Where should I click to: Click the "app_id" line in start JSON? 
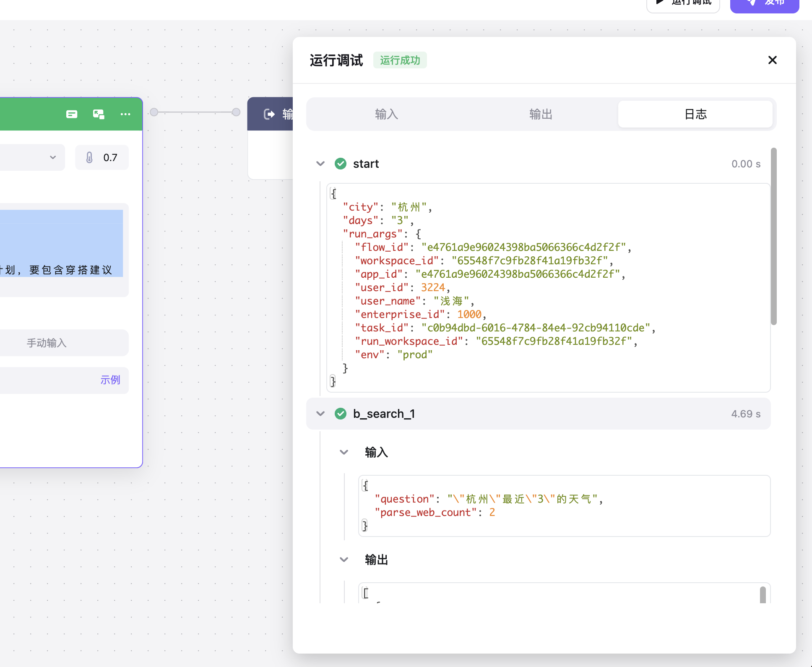point(490,274)
